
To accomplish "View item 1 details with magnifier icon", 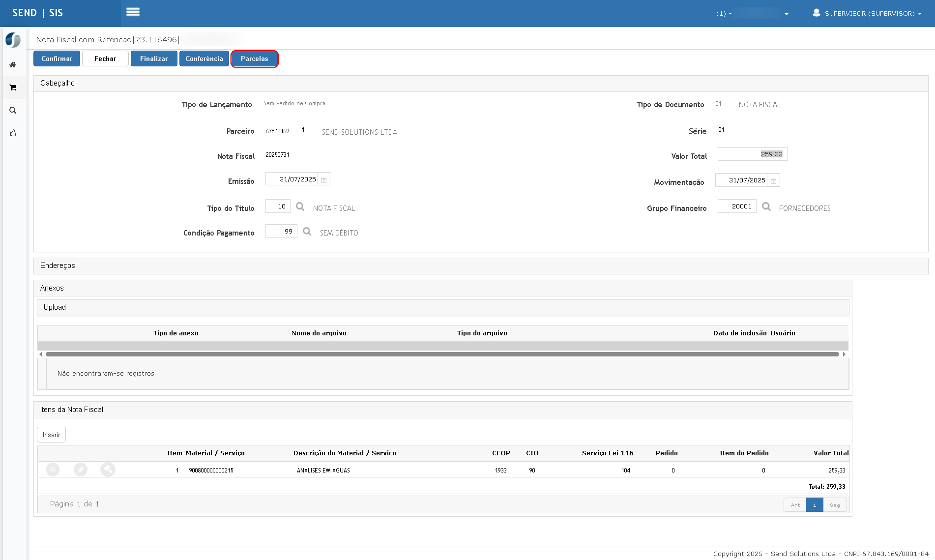I will (x=53, y=470).
